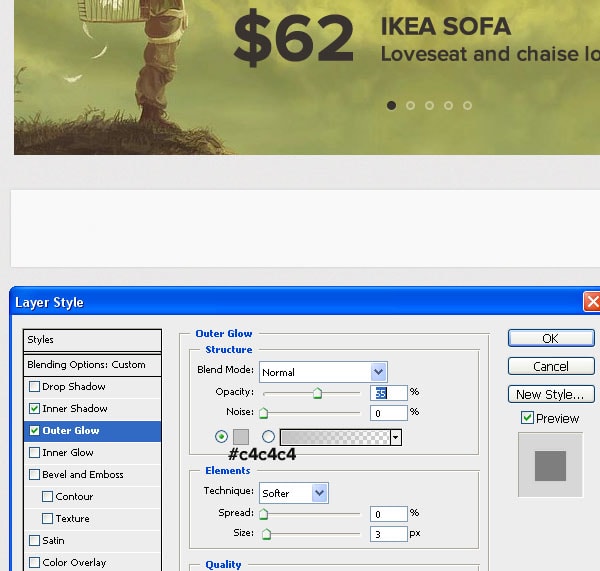Select the first filled slider dot
The width and height of the screenshot is (600, 571).
click(391, 105)
